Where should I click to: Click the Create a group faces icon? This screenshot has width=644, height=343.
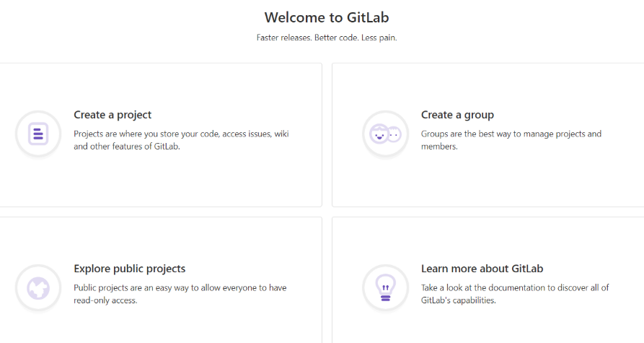click(x=385, y=134)
